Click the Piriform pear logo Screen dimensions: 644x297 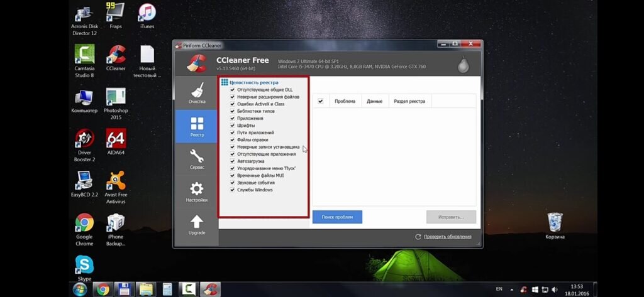click(x=464, y=65)
